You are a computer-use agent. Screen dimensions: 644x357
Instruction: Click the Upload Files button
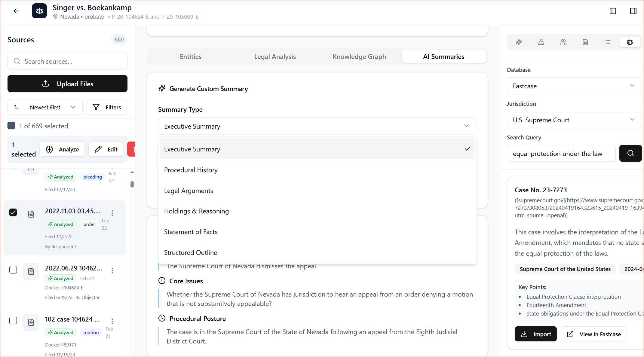[x=67, y=84]
